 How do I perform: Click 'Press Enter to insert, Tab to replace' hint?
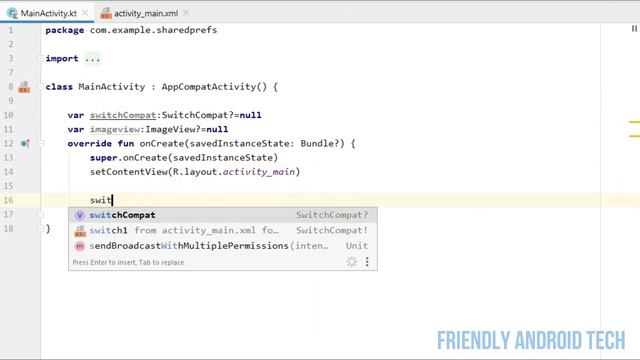click(128, 262)
